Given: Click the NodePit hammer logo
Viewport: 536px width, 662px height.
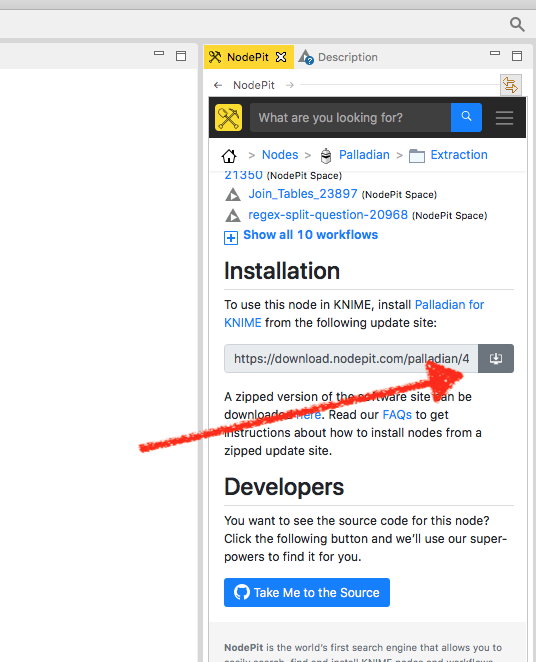Looking at the screenshot, I should click(228, 117).
